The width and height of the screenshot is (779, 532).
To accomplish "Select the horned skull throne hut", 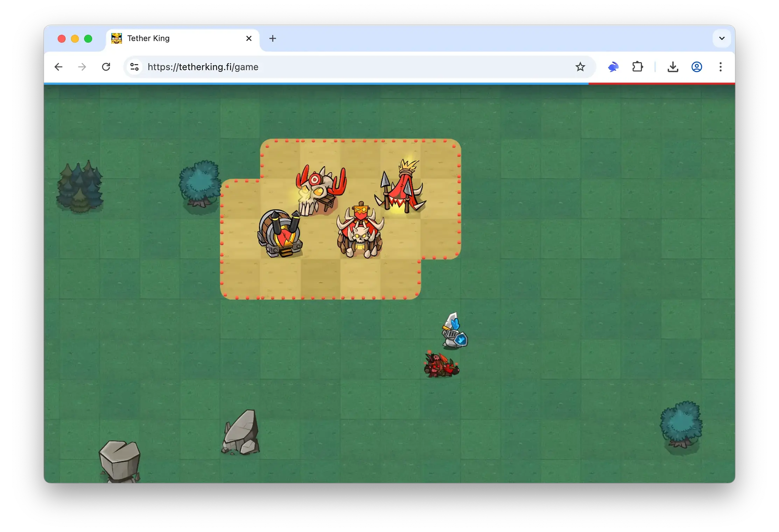I will [x=360, y=232].
